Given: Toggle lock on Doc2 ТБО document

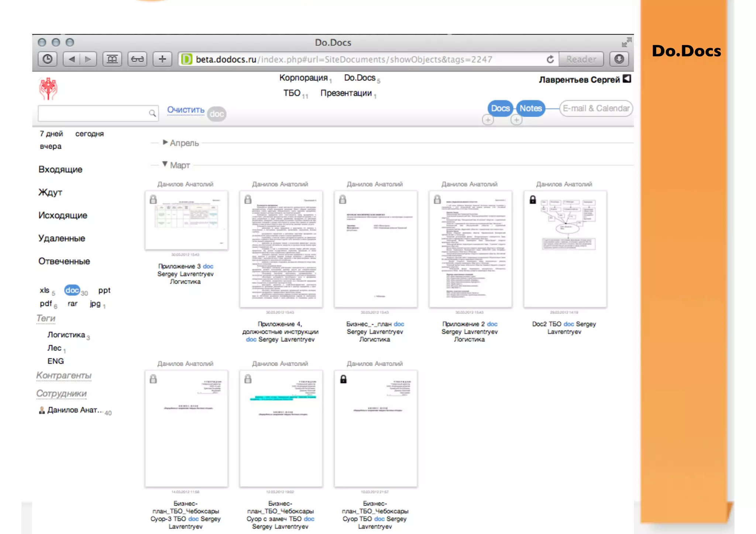Looking at the screenshot, I should pos(533,200).
